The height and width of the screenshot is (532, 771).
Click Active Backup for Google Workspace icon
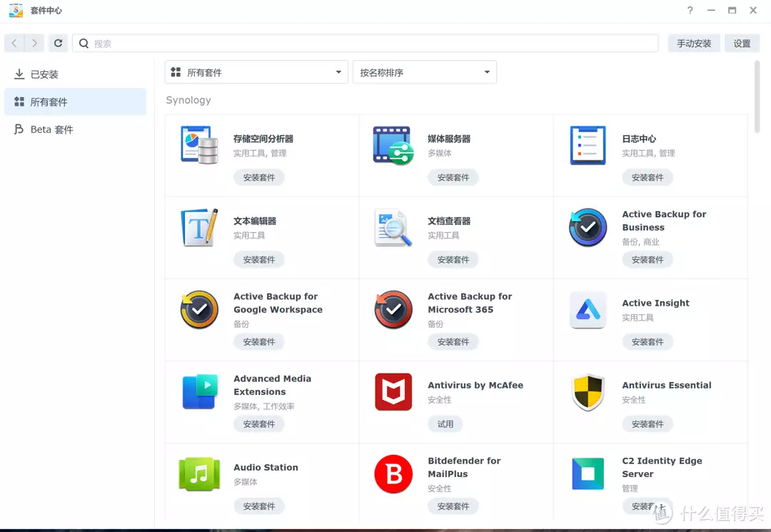(x=199, y=309)
